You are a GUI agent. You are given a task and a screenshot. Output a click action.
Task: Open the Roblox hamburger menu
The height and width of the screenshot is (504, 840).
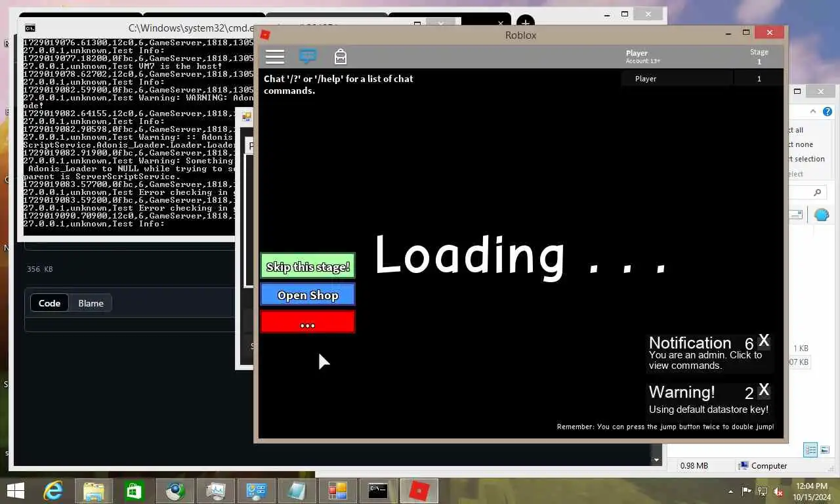pyautogui.click(x=275, y=56)
